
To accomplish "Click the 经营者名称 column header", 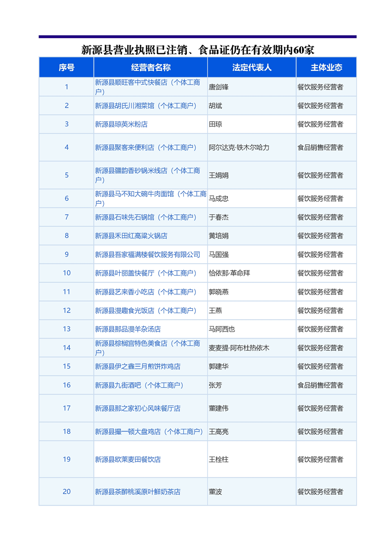I will tap(150, 67).
